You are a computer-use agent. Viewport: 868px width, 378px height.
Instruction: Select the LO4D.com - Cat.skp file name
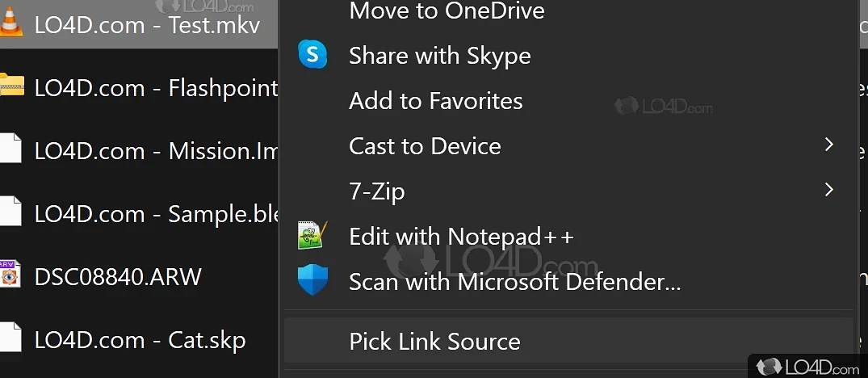click(140, 340)
